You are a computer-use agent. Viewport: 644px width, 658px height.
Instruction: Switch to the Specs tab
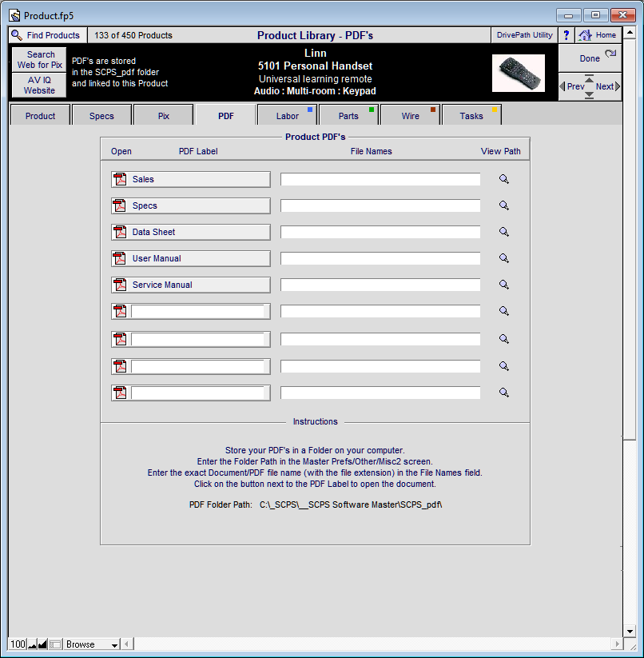pyautogui.click(x=102, y=116)
